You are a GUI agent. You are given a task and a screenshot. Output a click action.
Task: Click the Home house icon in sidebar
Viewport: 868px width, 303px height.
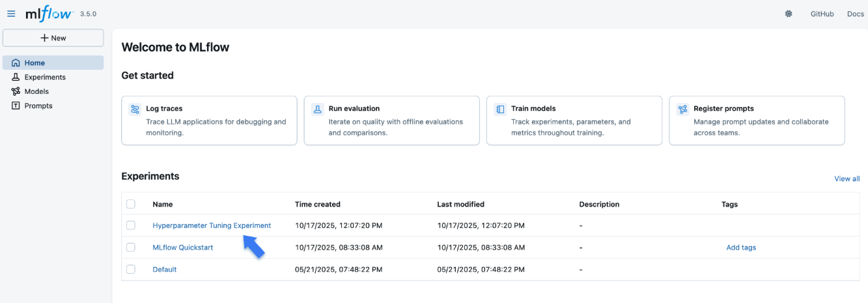(16, 63)
